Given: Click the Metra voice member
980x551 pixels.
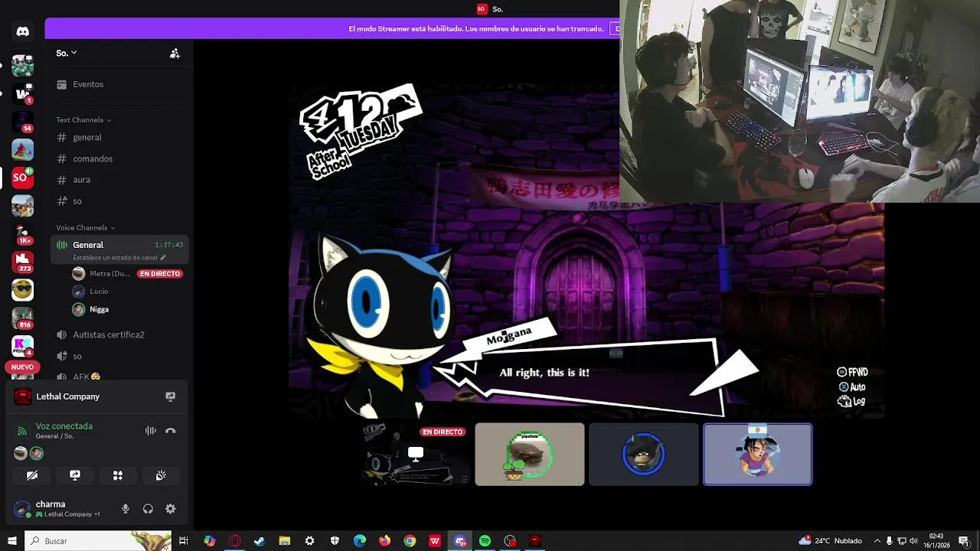Looking at the screenshot, I should click(x=103, y=274).
